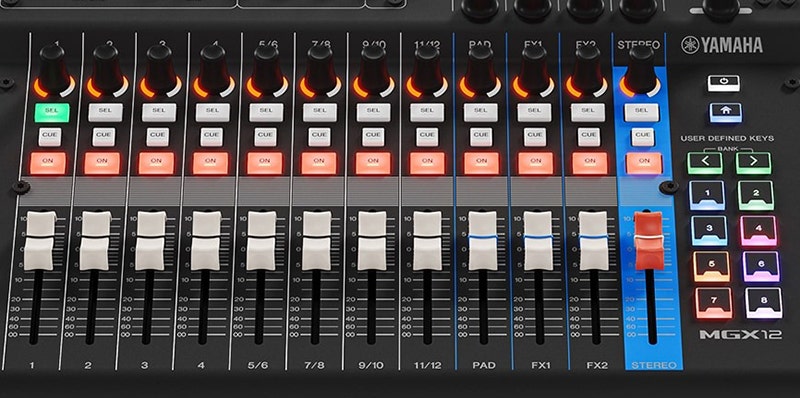The width and height of the screenshot is (800, 398).
Task: Click FX2 channel rotary knob
Action: click(x=587, y=69)
